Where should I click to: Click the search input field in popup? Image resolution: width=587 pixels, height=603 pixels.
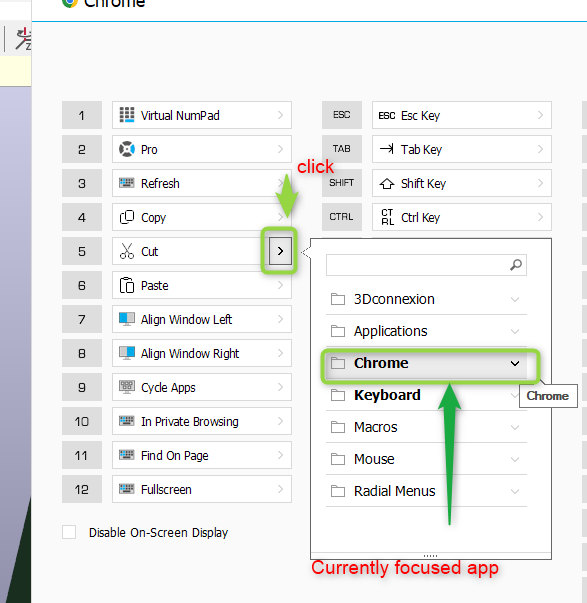(426, 265)
